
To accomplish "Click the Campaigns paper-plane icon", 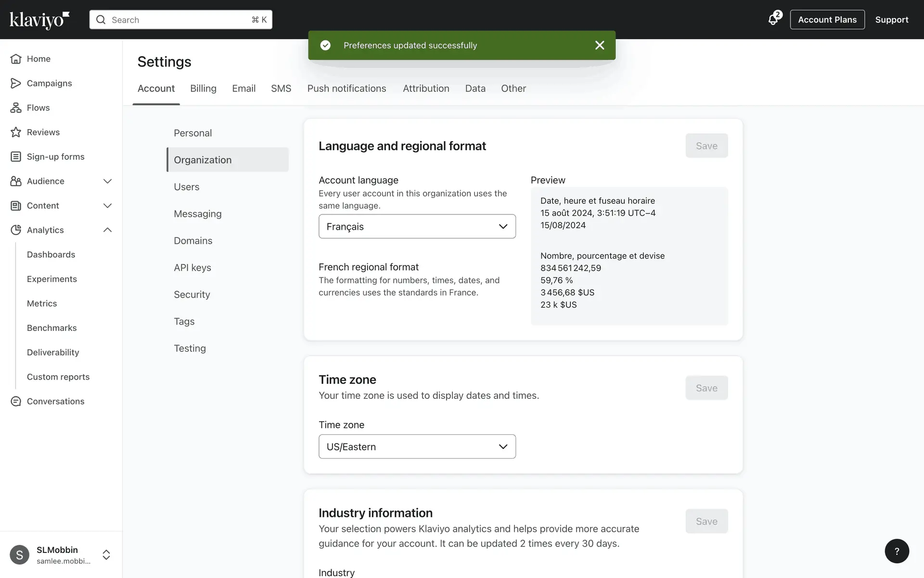I will (x=16, y=83).
